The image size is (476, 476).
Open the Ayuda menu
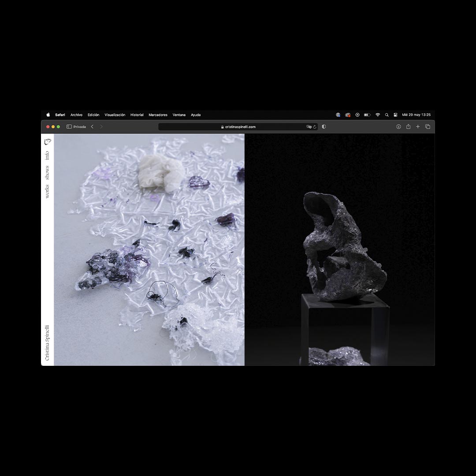196,115
